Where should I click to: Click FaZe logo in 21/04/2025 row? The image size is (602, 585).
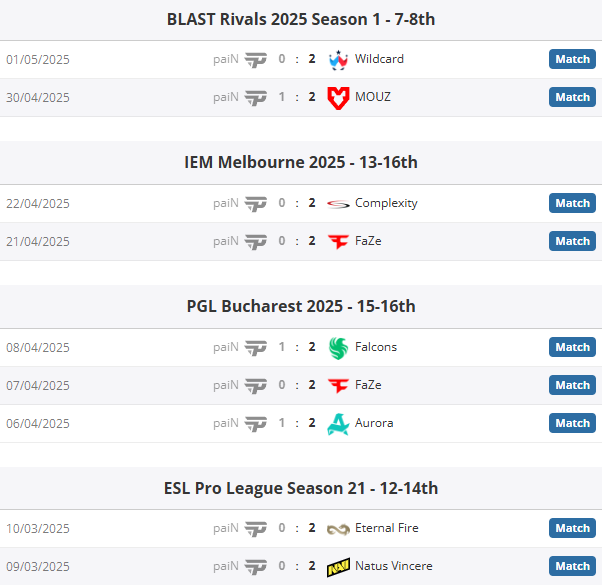click(x=338, y=242)
